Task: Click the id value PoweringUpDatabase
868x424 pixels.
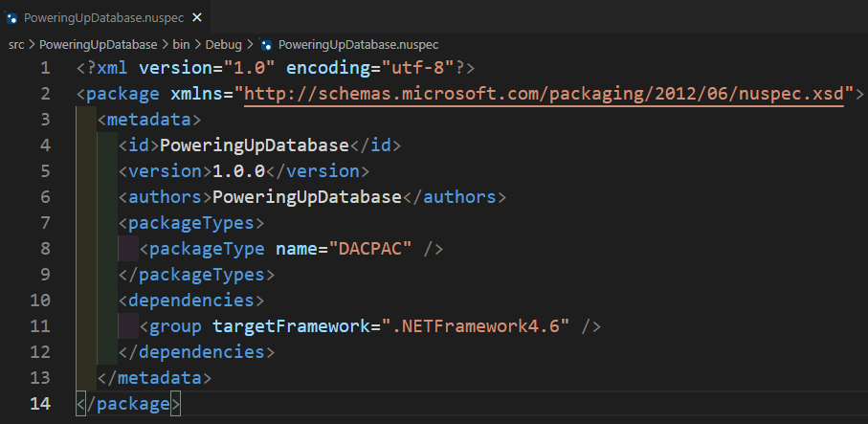Action: click(255, 145)
